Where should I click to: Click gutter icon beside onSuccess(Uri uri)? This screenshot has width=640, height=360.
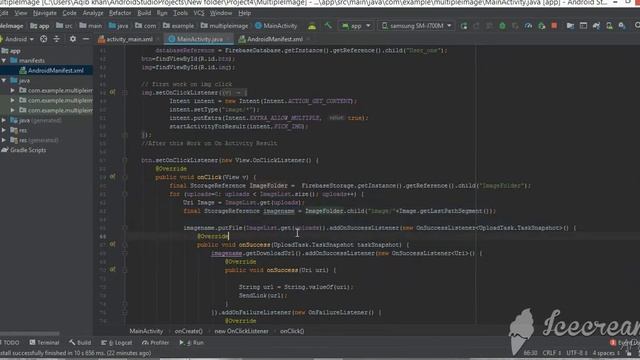tap(112, 269)
